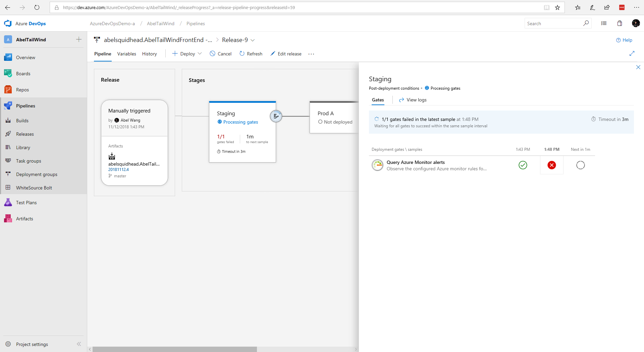
Task: Add browser page to favorites star
Action: (557, 7)
